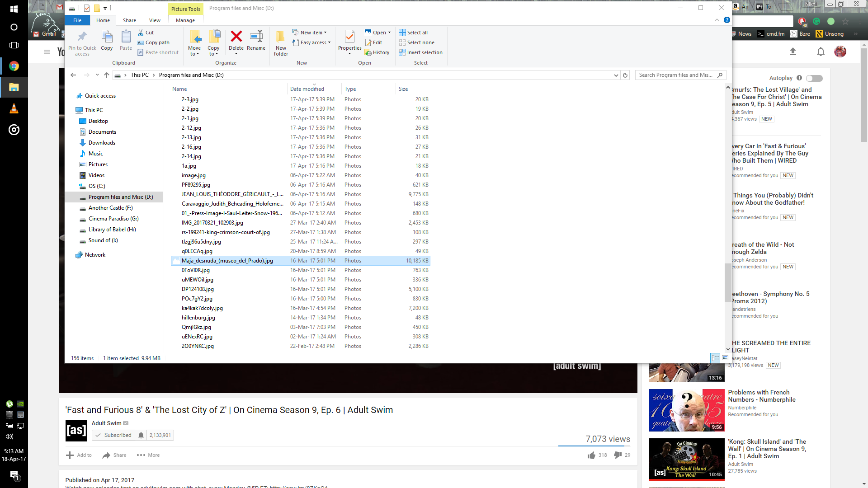
Task: Open Quick Access Toolbar customize dropdown
Action: tap(105, 8)
